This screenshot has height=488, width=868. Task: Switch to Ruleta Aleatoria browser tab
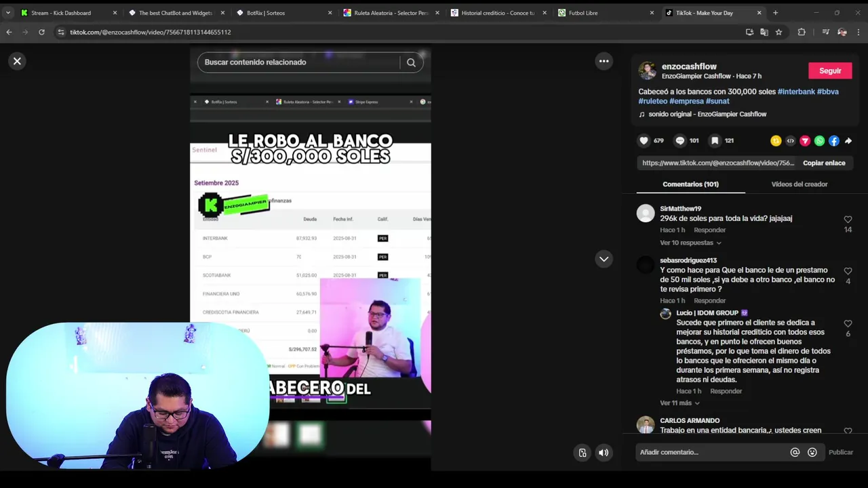click(391, 13)
